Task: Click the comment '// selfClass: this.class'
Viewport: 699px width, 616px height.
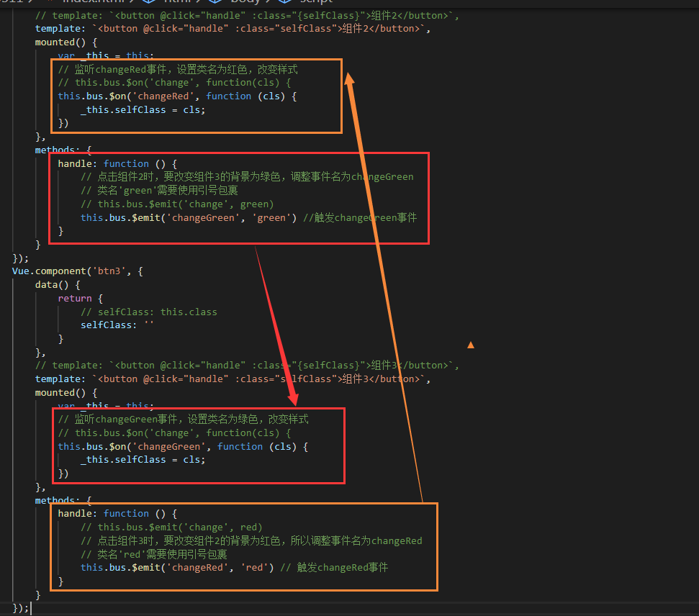Action: point(149,312)
